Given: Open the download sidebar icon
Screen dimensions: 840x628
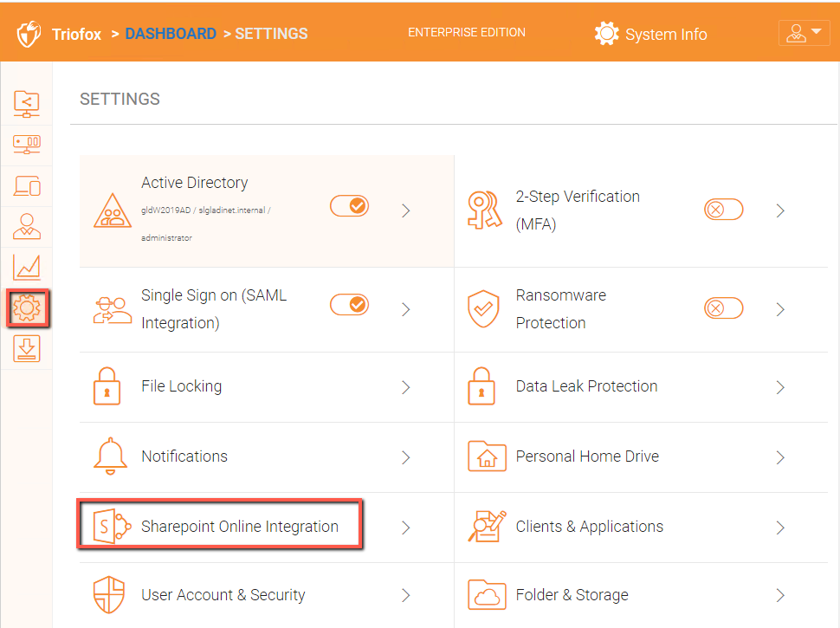Looking at the screenshot, I should click(x=27, y=349).
